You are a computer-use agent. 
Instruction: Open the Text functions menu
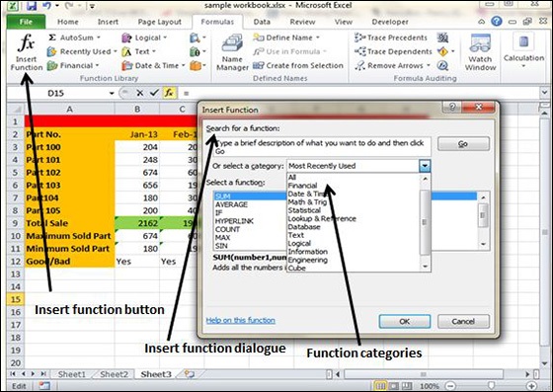tap(138, 51)
